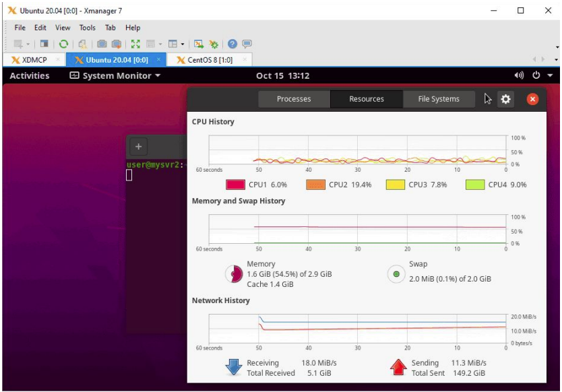Click the new session toolbar icon
Image resolution: width=562 pixels, height=392 pixels.
tap(18, 44)
